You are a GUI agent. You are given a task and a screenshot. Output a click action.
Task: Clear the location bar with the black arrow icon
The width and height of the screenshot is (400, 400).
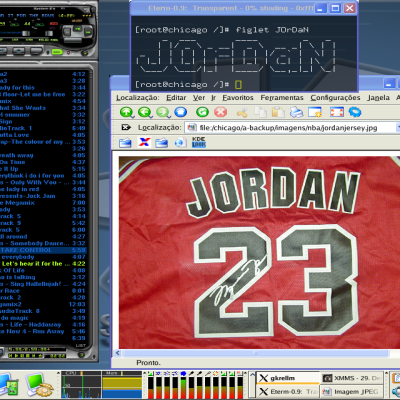pyautogui.click(x=126, y=127)
